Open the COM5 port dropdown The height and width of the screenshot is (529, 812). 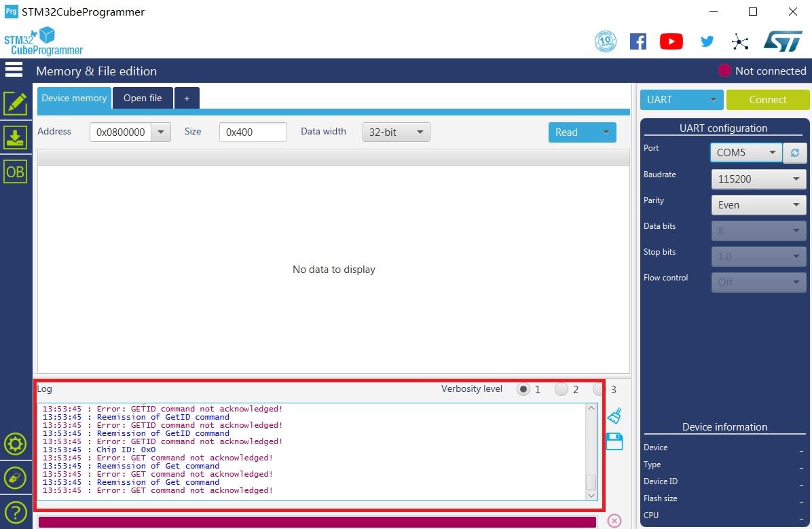[x=746, y=152]
